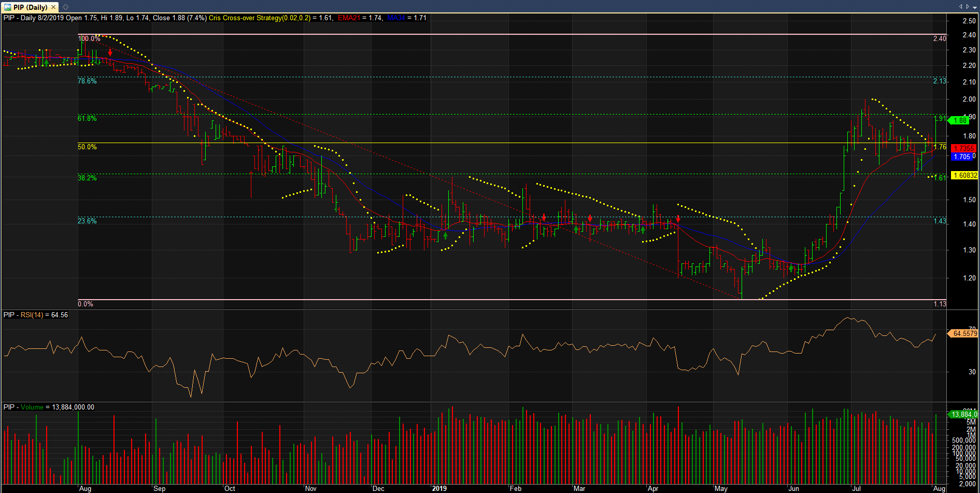
Task: Click the PIP - RSI(14) pane title
Action: (36, 315)
